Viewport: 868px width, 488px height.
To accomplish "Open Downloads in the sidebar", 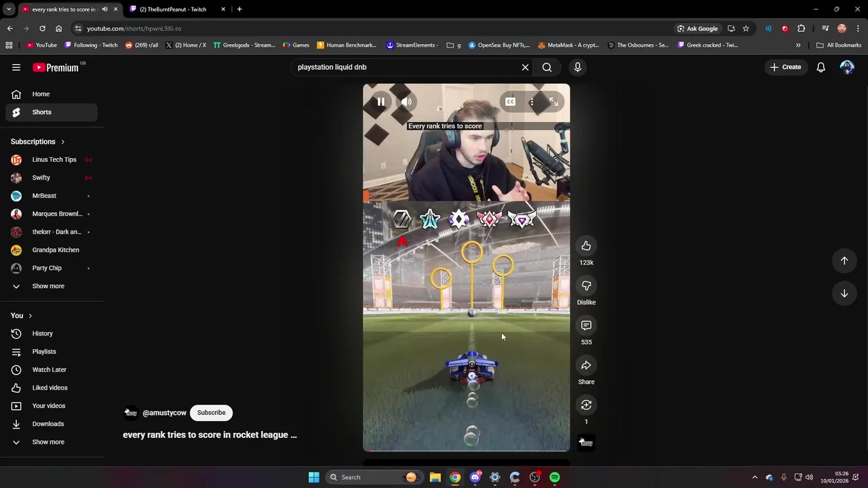I will tap(52, 424).
